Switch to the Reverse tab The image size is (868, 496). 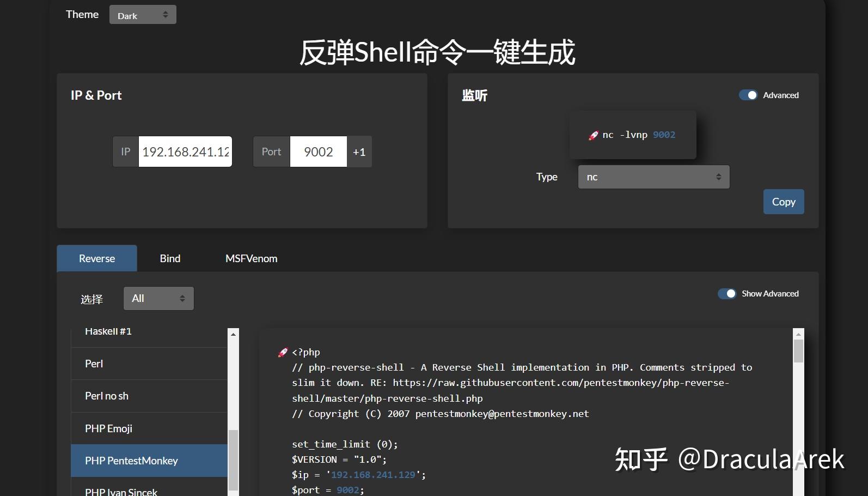click(x=97, y=258)
